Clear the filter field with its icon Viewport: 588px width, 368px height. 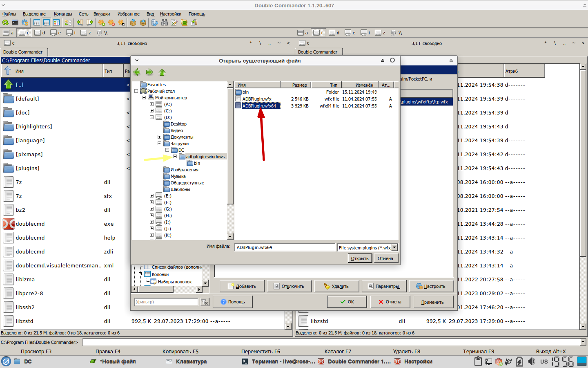coord(205,302)
